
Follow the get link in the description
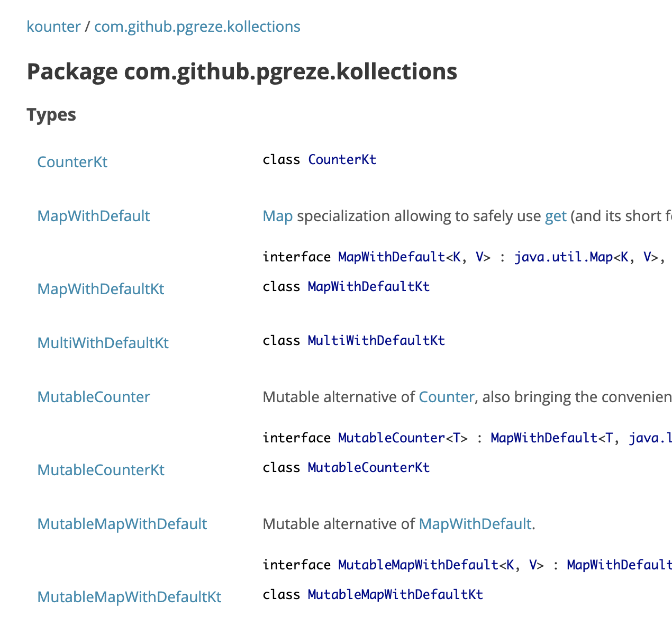click(x=556, y=216)
